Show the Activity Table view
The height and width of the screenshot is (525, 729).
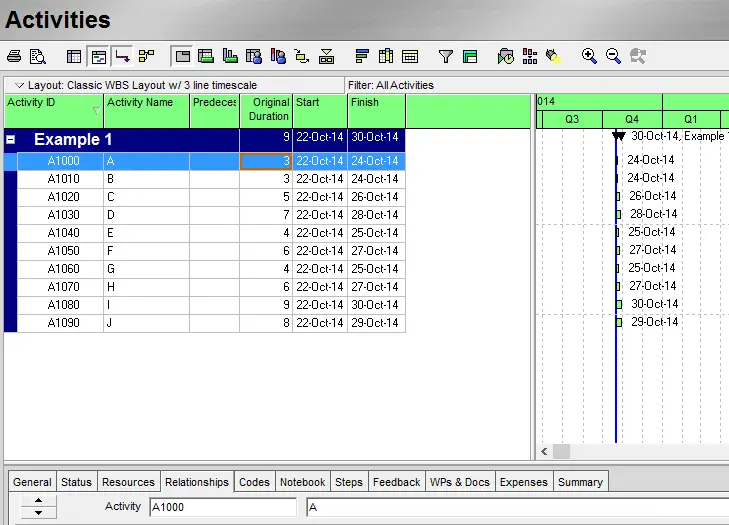pyautogui.click(x=74, y=57)
